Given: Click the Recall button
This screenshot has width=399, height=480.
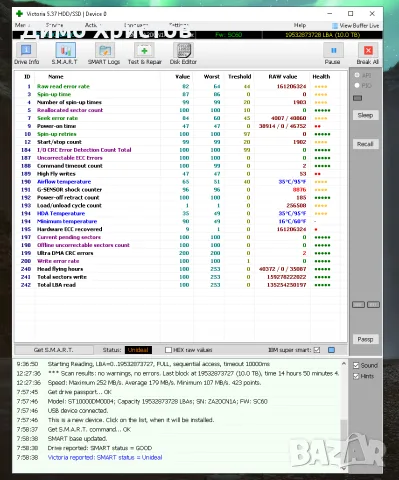Looking at the screenshot, I should pyautogui.click(x=365, y=144).
